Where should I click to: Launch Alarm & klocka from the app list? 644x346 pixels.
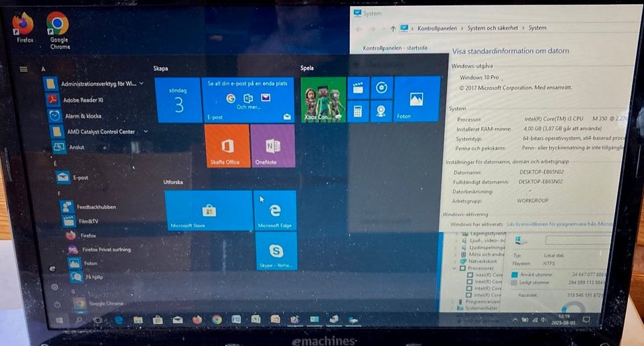point(74,116)
